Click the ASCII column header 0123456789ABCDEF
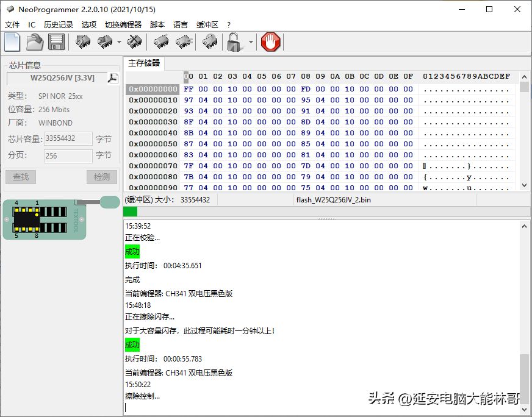This screenshot has width=532, height=417. (466, 76)
